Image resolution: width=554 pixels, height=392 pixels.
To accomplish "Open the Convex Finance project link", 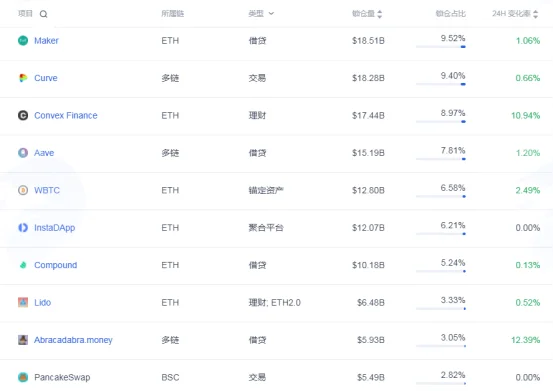I will pyautogui.click(x=66, y=116).
